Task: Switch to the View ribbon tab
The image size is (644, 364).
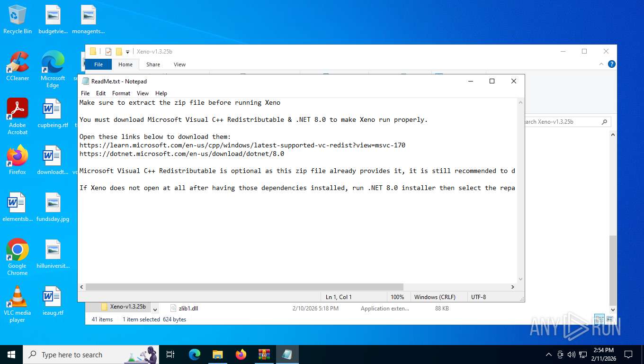Action: (179, 64)
